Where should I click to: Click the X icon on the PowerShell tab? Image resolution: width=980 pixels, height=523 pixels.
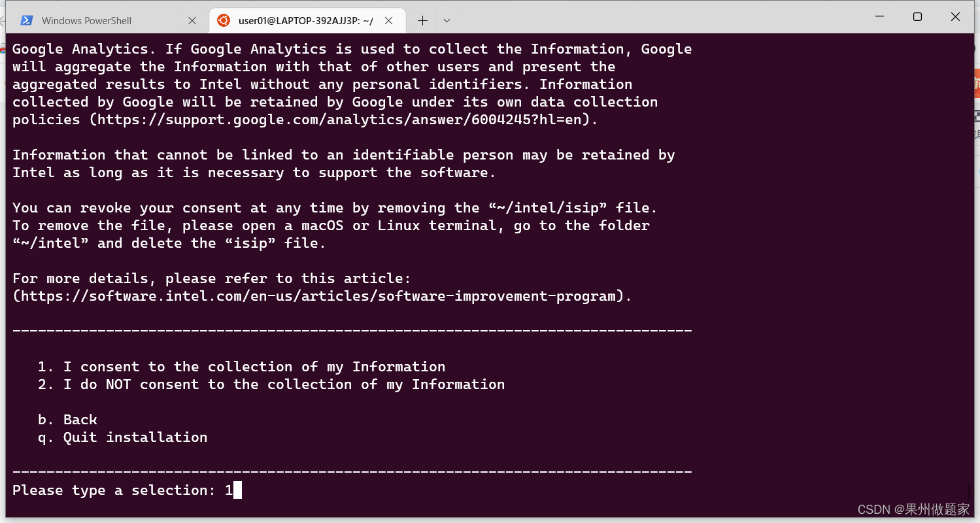[192, 20]
